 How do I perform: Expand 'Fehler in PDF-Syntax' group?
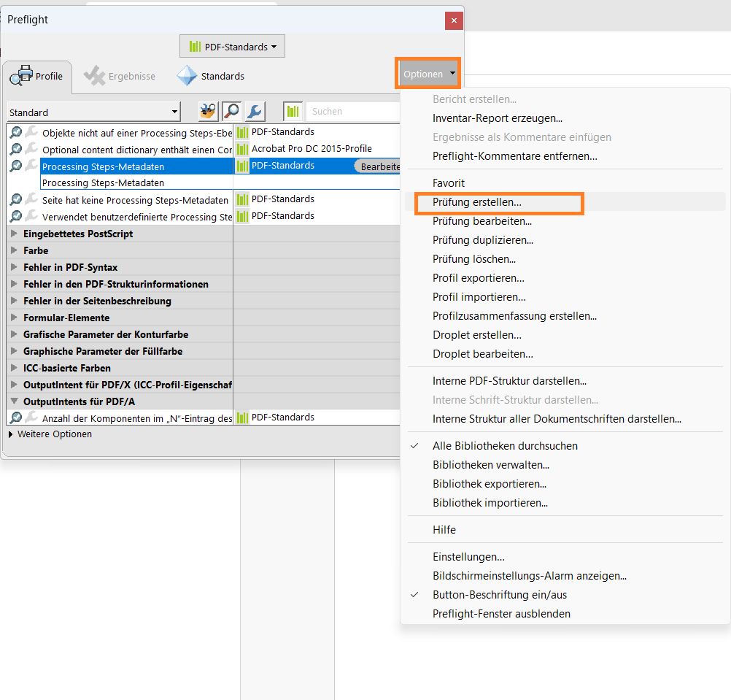(14, 266)
